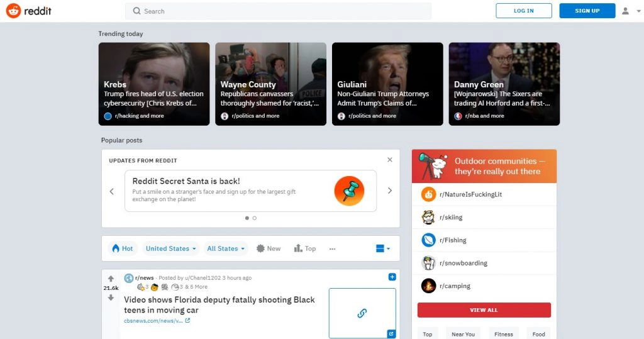Click the link thumbnail chain icon
644x339 pixels.
362,313
